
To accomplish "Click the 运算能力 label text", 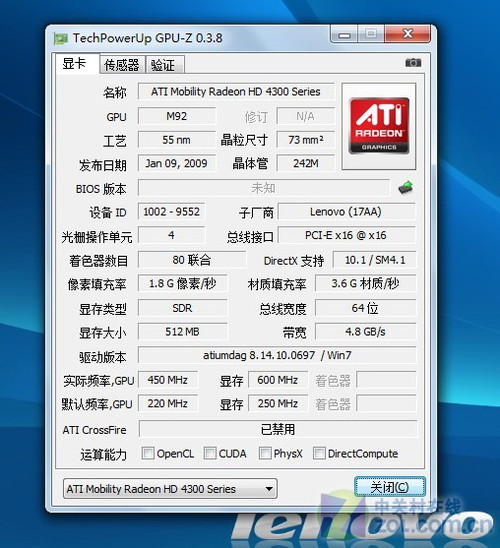I will [103, 454].
